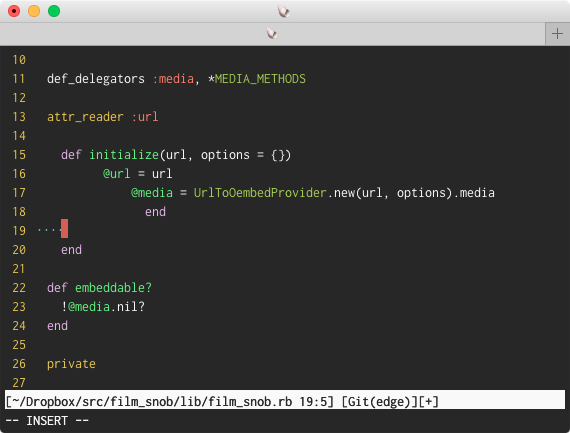Viewport: 570px width, 433px height.
Task: Click the private keyword on line 26
Action: [71, 364]
